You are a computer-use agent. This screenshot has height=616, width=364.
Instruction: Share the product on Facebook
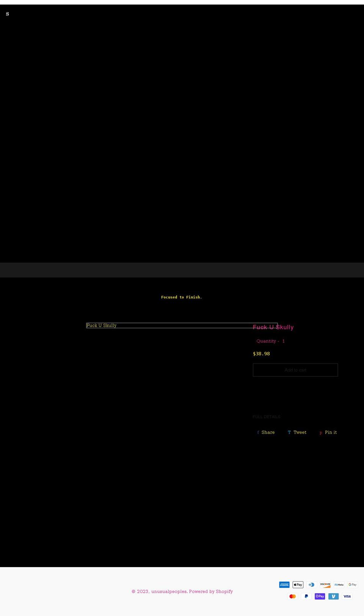(266, 432)
